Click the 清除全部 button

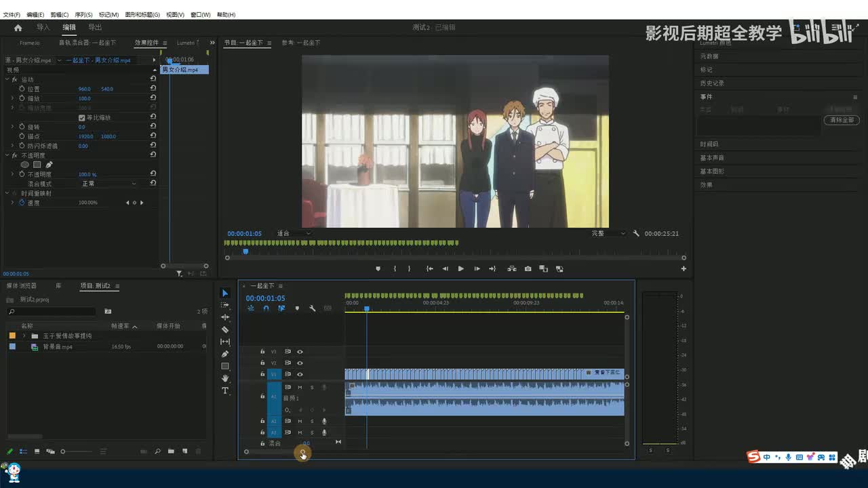pos(841,120)
